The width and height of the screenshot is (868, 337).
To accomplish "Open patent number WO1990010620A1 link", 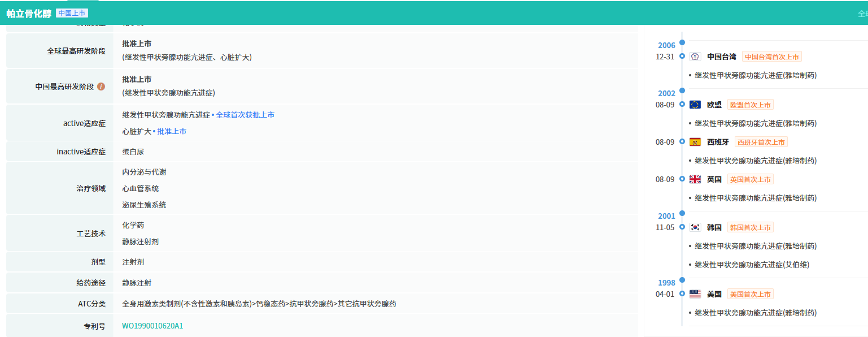I will click(152, 326).
